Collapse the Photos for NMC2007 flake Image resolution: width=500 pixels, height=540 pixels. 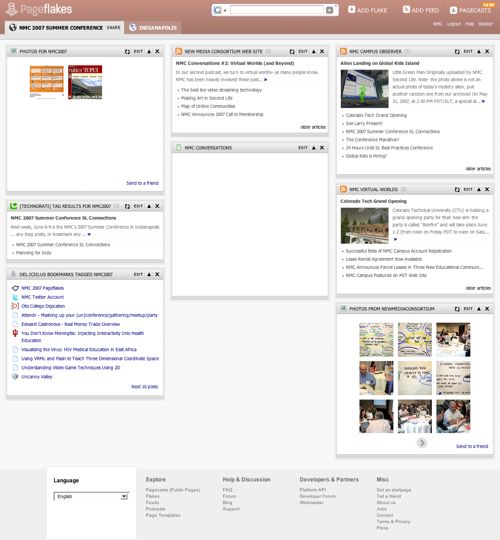pyautogui.click(x=149, y=51)
